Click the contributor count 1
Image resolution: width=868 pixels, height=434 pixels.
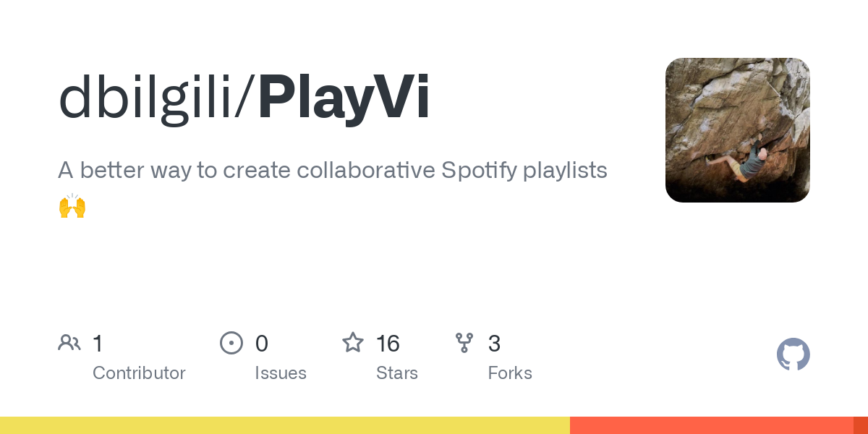point(98,344)
